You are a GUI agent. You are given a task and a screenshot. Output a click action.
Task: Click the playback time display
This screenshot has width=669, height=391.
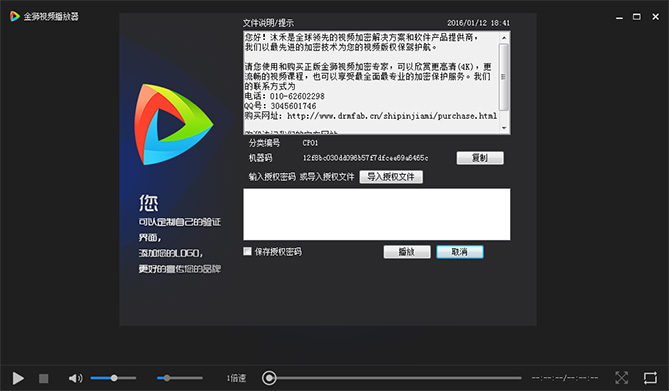click(565, 378)
